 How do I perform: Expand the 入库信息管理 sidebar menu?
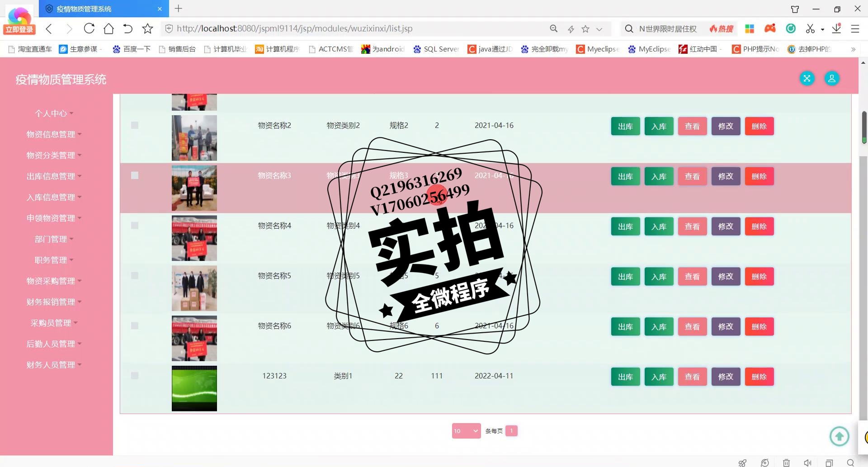54,197
